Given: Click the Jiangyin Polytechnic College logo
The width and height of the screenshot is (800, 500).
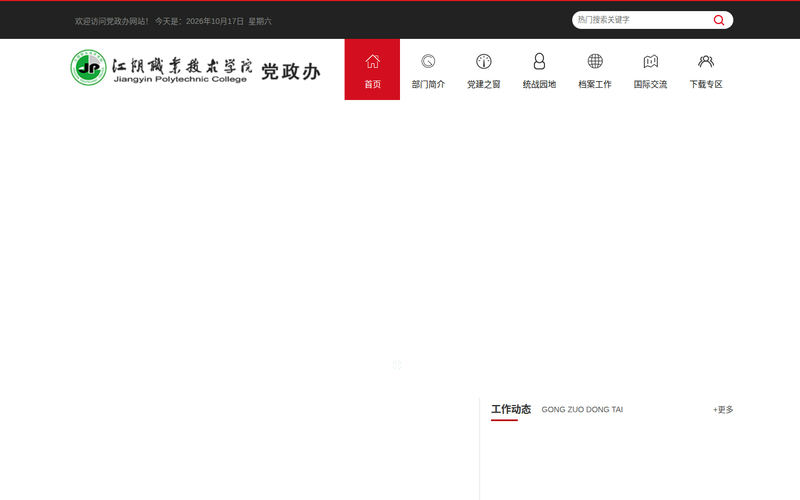Looking at the screenshot, I should (161, 67).
